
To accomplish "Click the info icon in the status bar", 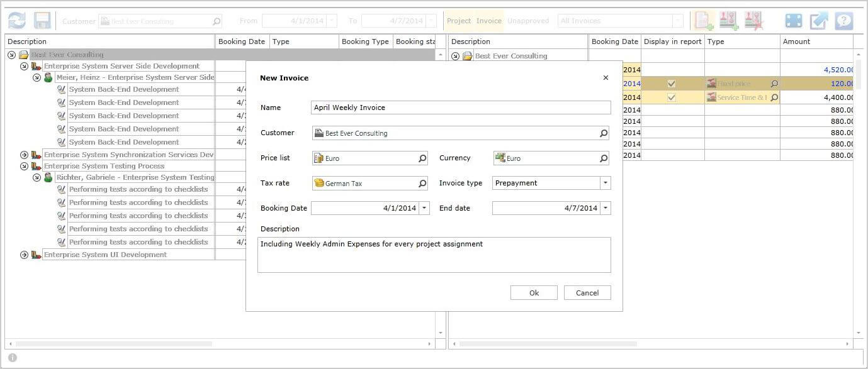I will coord(13,358).
